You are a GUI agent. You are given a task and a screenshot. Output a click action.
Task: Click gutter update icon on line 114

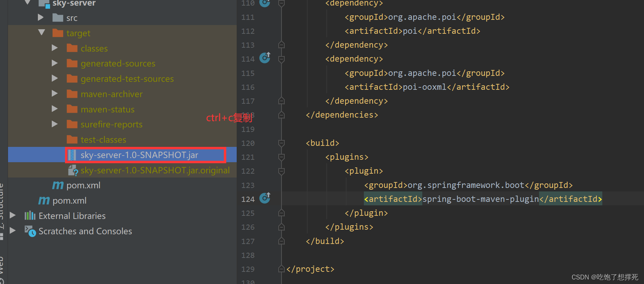(x=265, y=57)
